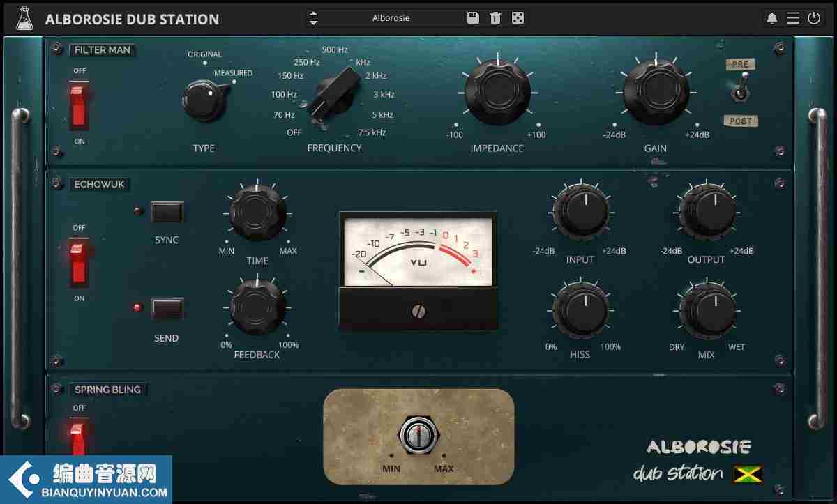Click the POST label plate
Screen dimensions: 837x504
(x=741, y=121)
